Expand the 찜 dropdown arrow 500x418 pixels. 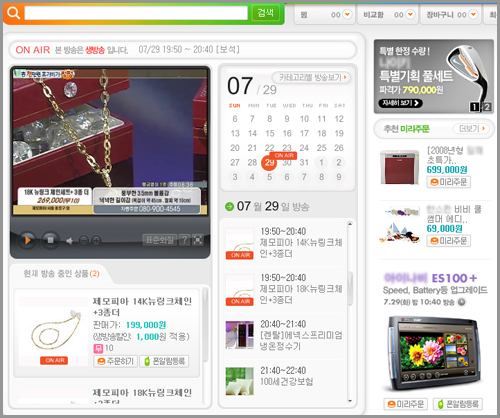[x=347, y=15]
